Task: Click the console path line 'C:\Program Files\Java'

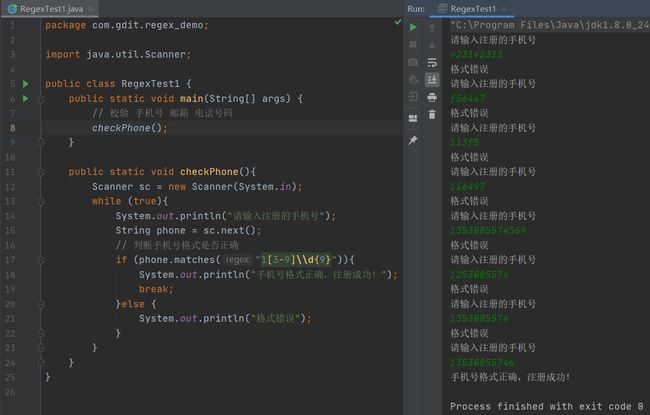Action: 549,25
